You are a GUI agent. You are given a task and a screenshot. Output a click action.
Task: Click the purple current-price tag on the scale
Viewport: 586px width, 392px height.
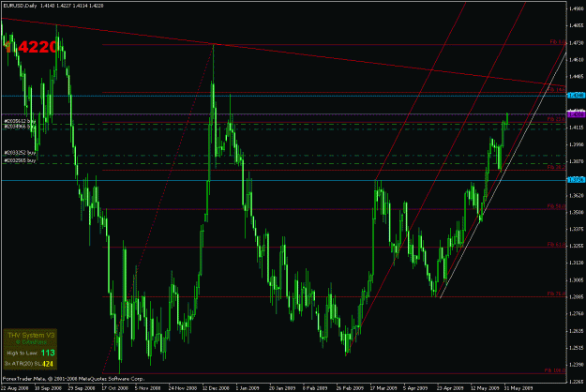pos(577,114)
